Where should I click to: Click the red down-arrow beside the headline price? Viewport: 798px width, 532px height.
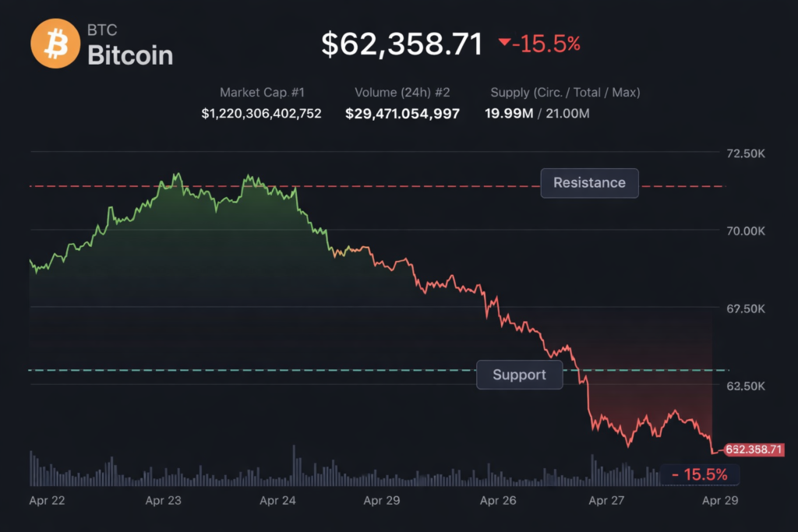point(505,44)
